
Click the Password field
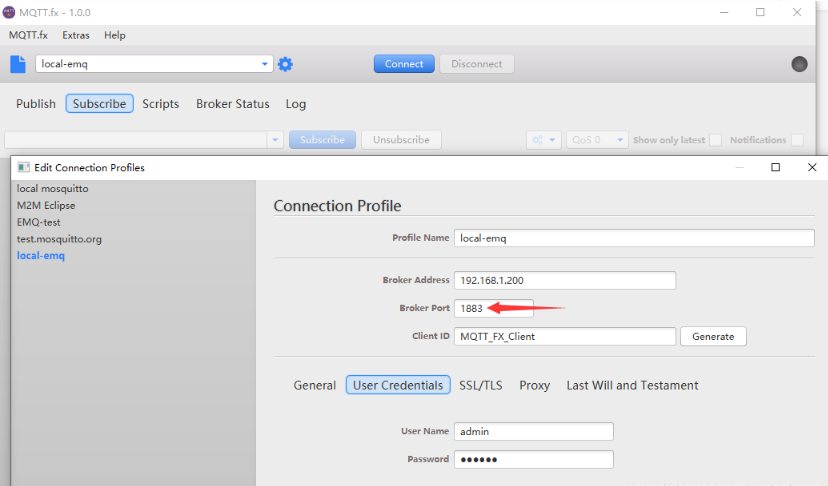pos(534,460)
